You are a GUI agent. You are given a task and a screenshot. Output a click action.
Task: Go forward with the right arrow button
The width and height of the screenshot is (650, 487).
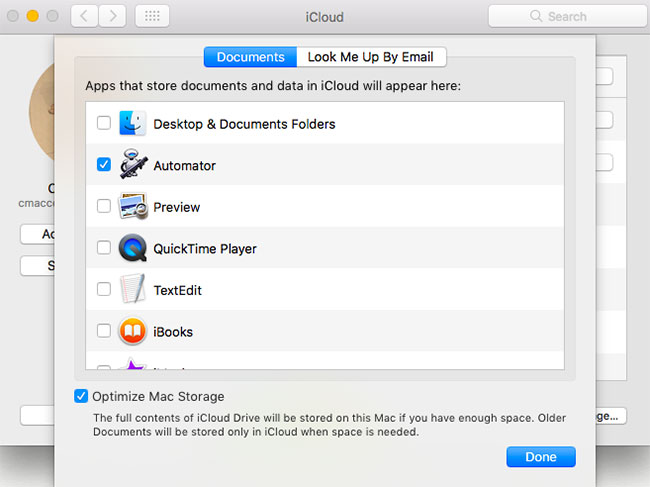pos(112,16)
